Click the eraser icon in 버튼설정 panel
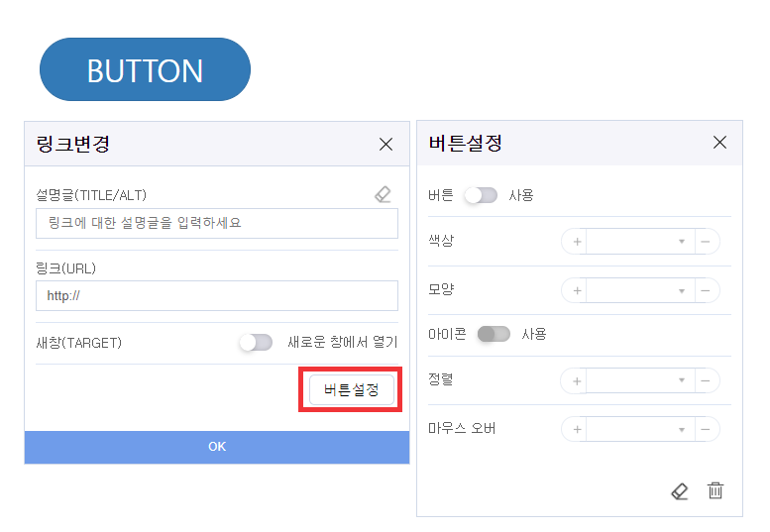This screenshot has width=770, height=532. 680,490
